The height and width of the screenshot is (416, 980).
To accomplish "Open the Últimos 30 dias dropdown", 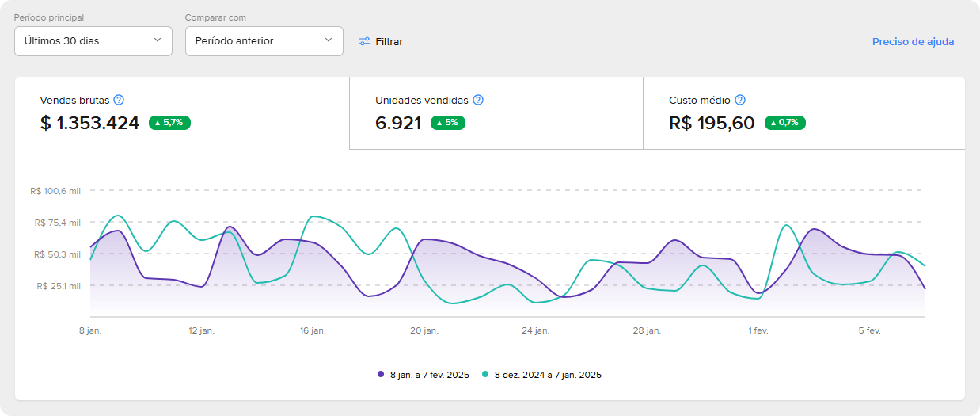I will 93,41.
